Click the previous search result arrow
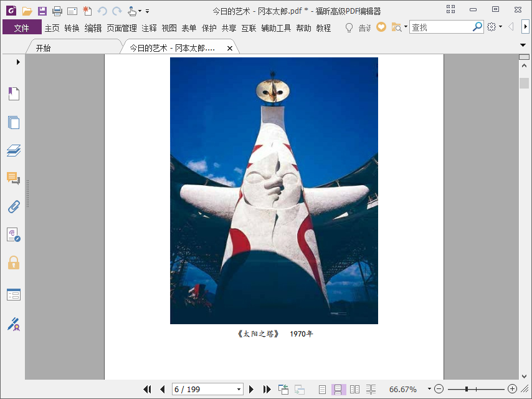Screen dimensions: 532x399 coord(511,27)
